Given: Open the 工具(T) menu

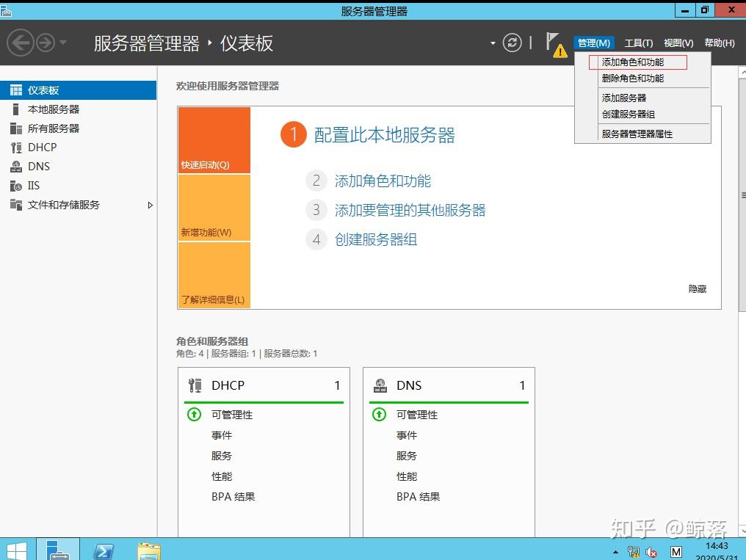Looking at the screenshot, I should tap(637, 43).
